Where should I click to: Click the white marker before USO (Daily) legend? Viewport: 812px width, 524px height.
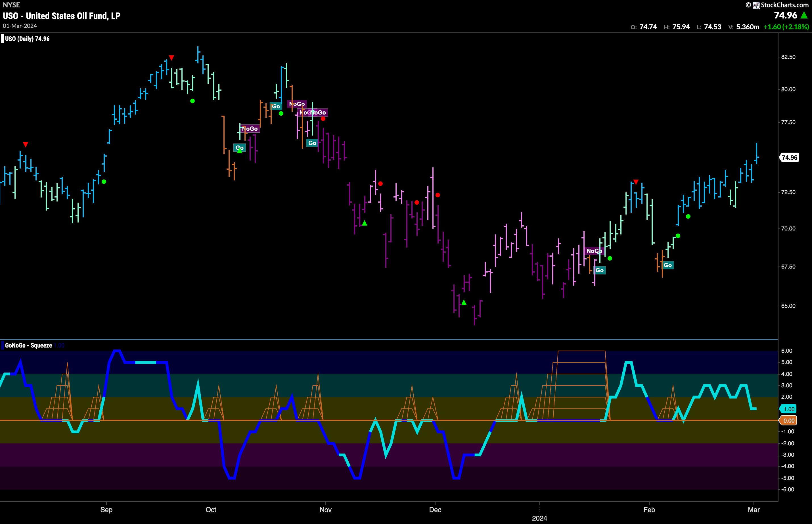pos(2,38)
